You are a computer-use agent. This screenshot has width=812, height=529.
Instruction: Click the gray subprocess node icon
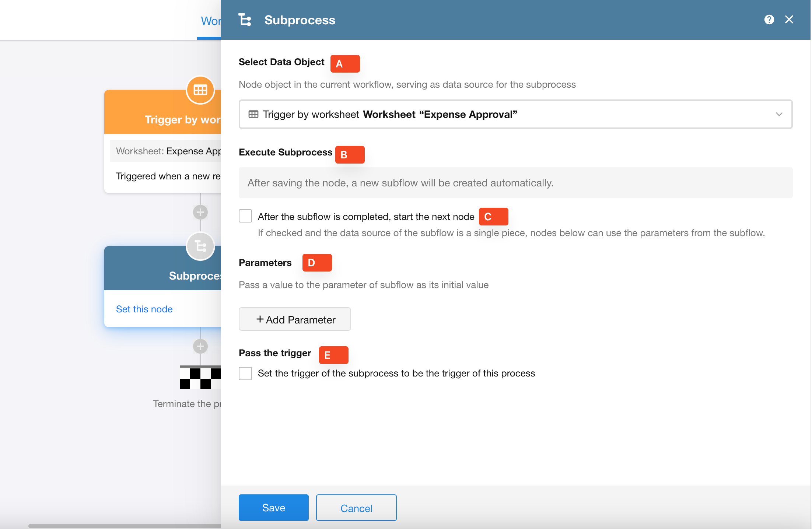point(200,246)
